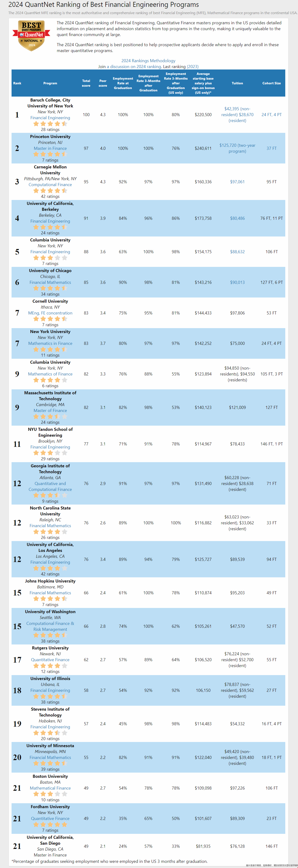Click MIT Master of Finance star rating

coord(50,416)
